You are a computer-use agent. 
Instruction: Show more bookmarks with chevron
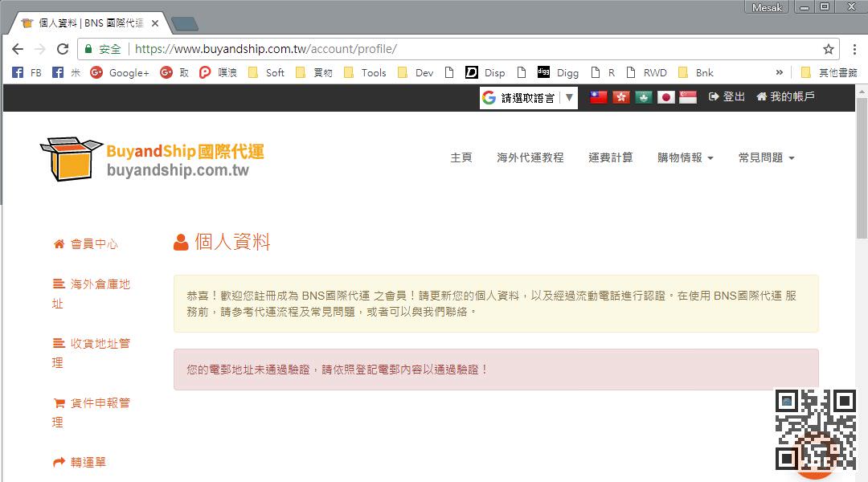click(779, 72)
